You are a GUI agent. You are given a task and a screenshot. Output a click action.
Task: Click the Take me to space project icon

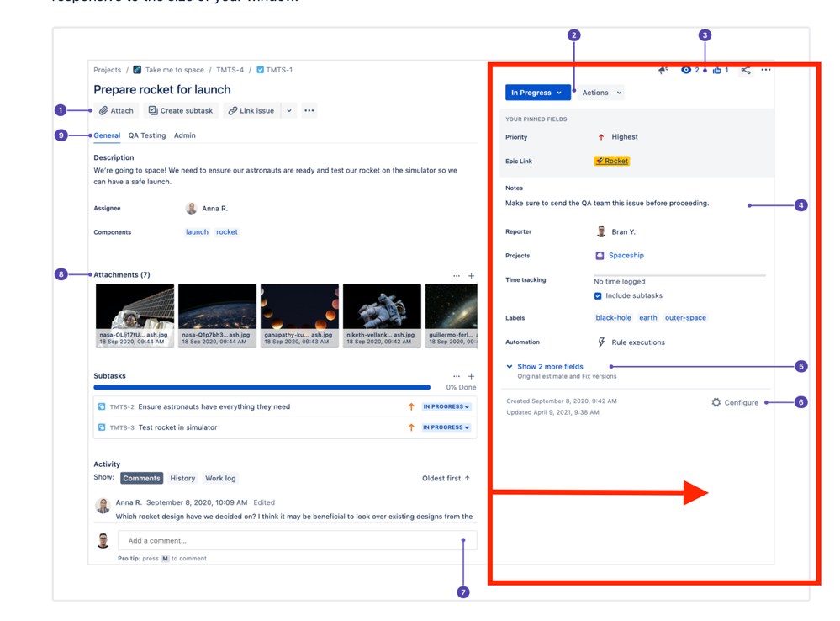(x=137, y=70)
